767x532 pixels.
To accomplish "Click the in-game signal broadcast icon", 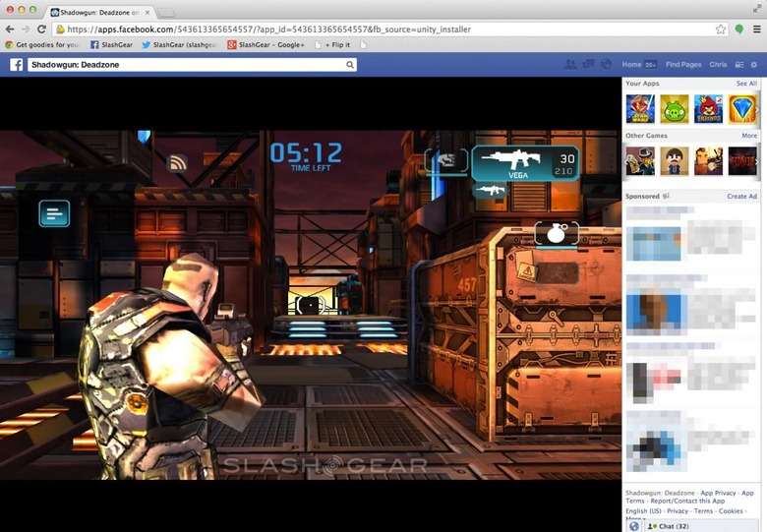I will pyautogui.click(x=177, y=163).
